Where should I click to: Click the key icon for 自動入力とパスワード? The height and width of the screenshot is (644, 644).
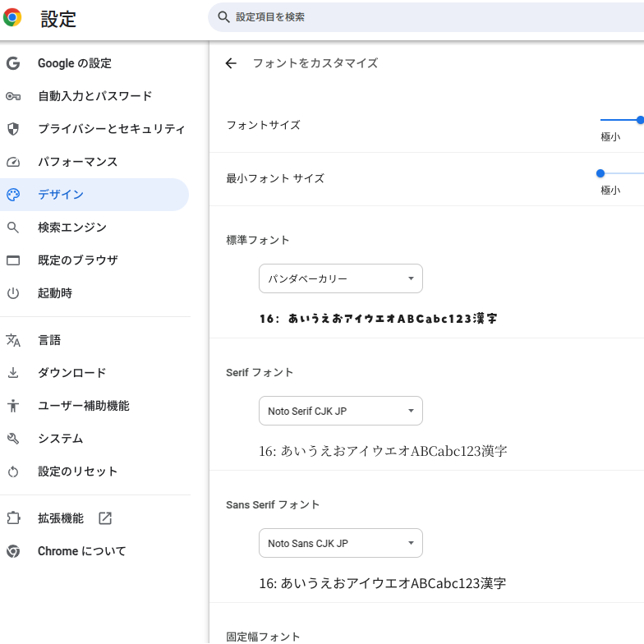click(12, 96)
